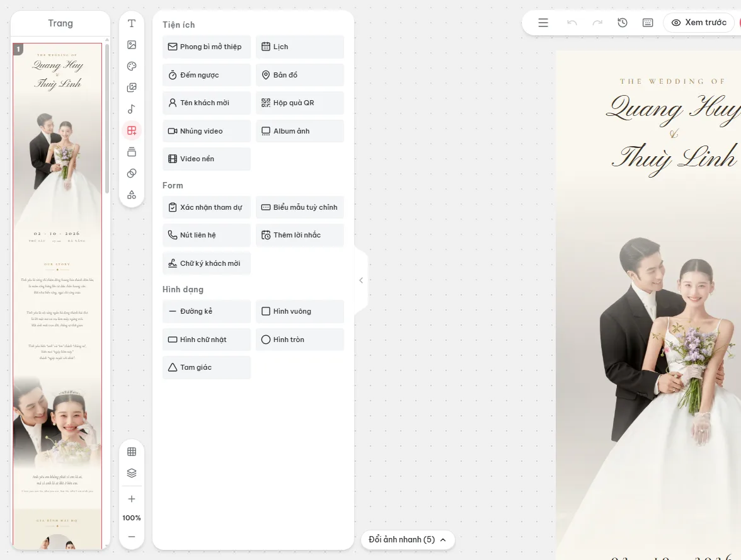
Task: Add Thêm lời nhắc reminder
Action: (x=300, y=236)
